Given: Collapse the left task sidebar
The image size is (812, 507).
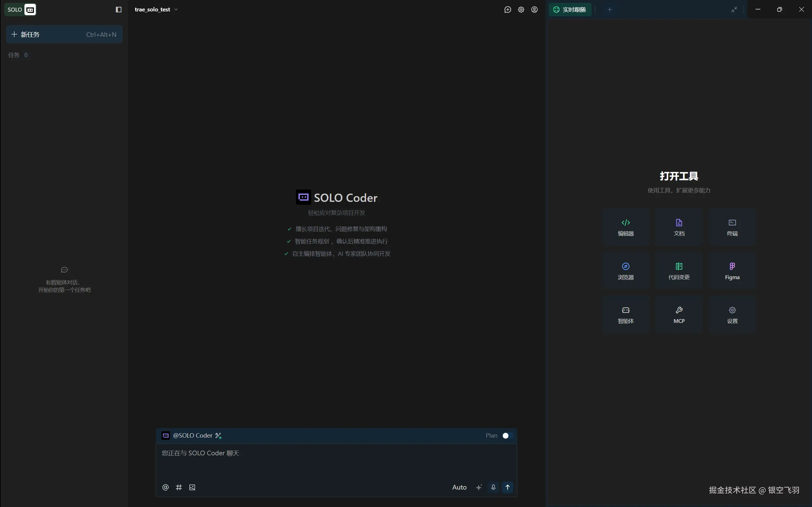Looking at the screenshot, I should point(118,10).
